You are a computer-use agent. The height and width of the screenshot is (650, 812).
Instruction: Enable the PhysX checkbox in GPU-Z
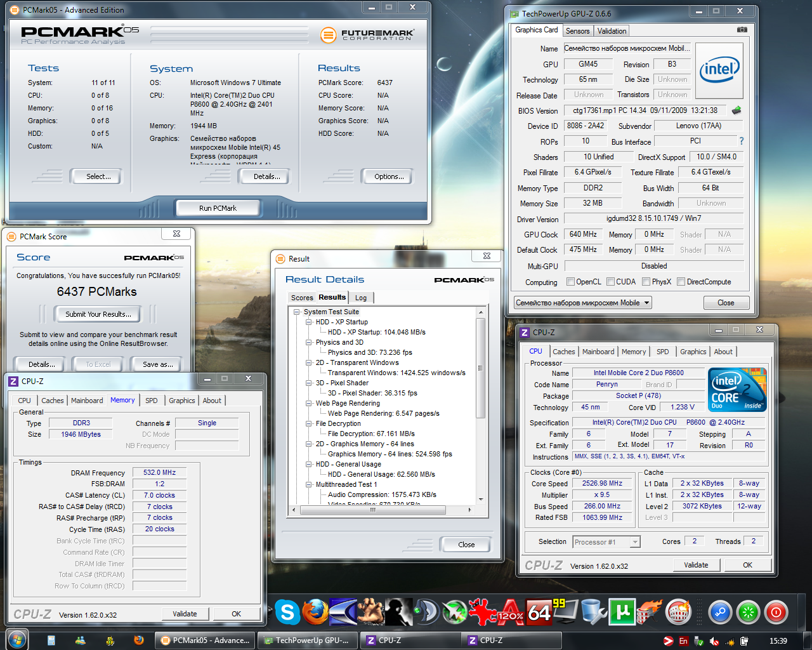pos(646,282)
